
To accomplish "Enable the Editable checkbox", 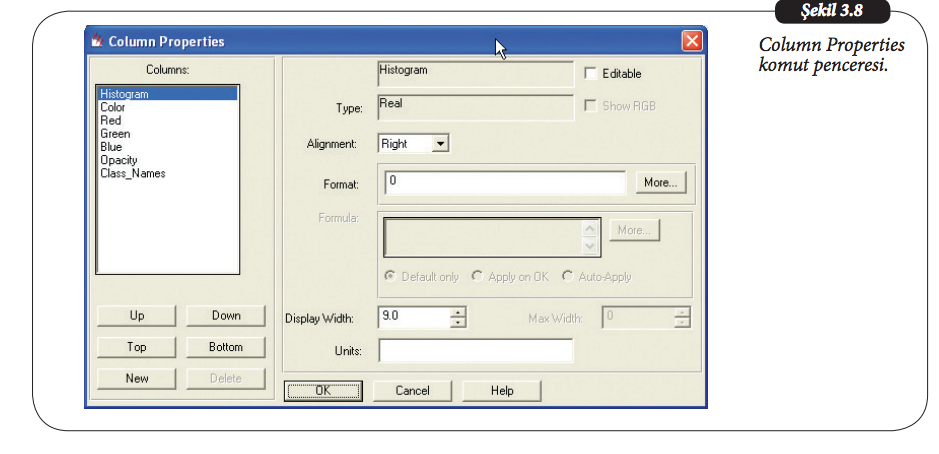I will click(590, 73).
